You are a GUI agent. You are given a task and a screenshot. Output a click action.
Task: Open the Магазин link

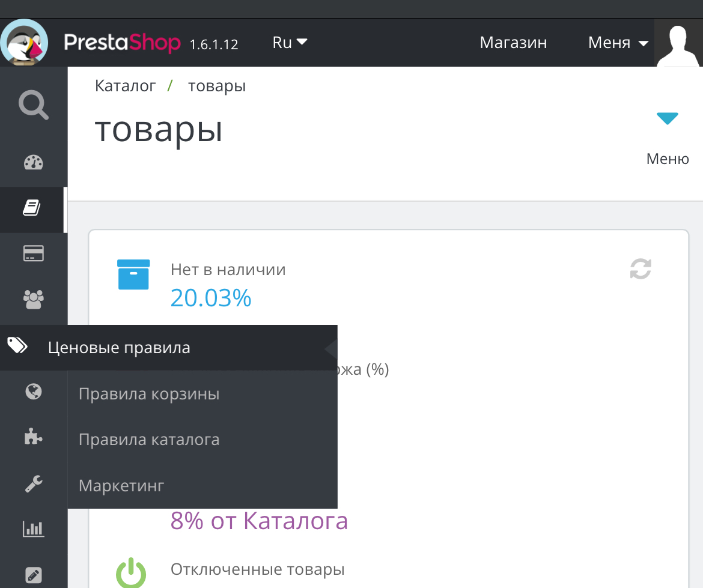coord(513,43)
